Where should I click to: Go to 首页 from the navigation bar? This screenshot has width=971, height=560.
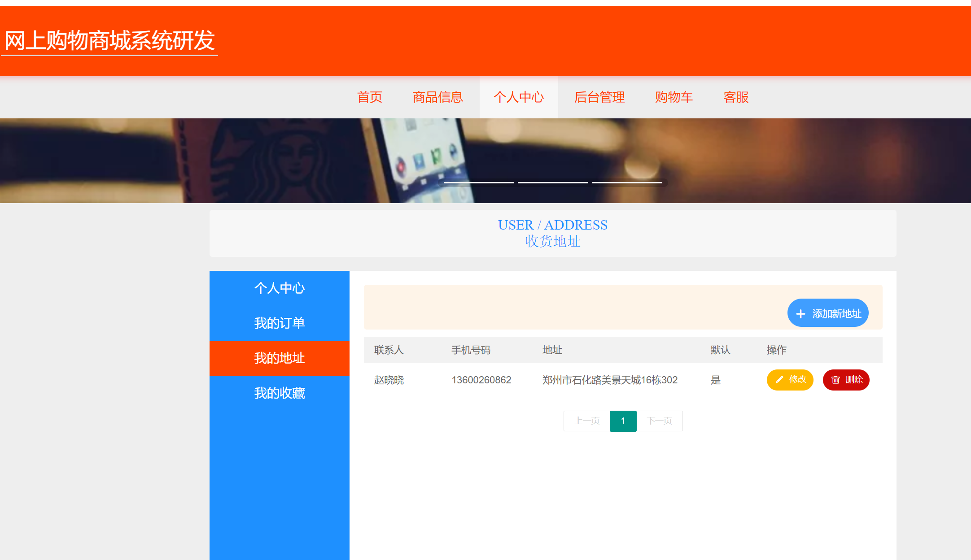pos(369,97)
